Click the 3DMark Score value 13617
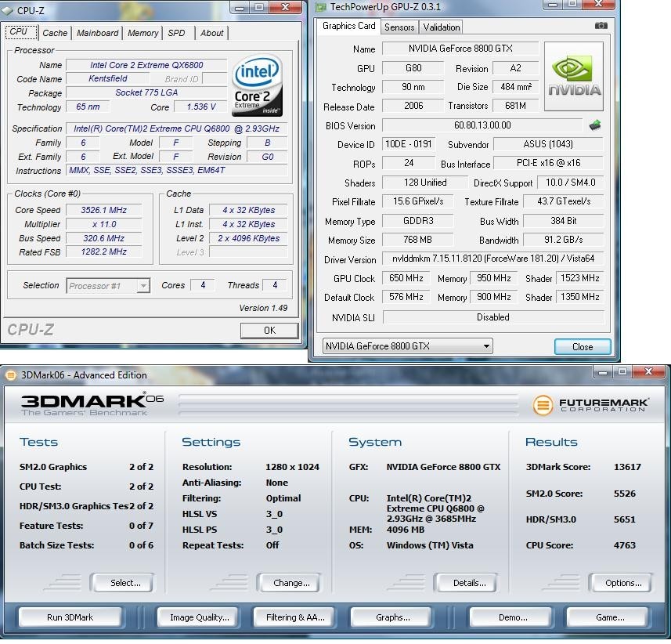 [x=627, y=467]
